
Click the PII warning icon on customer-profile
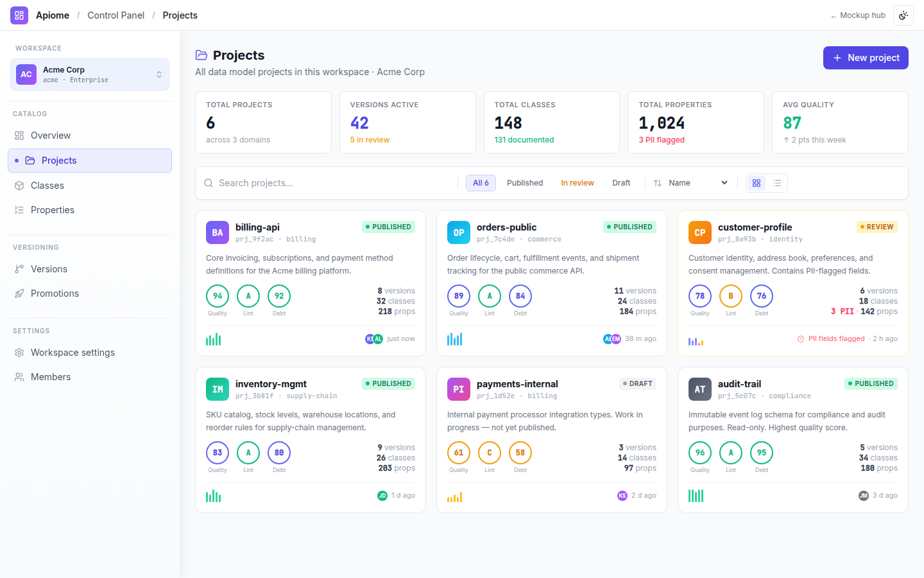801,339
